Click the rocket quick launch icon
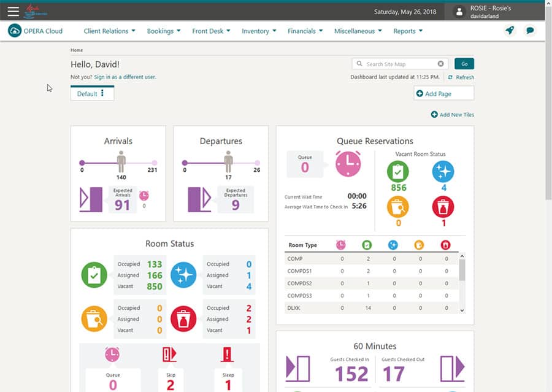The height and width of the screenshot is (392, 552). pos(510,31)
